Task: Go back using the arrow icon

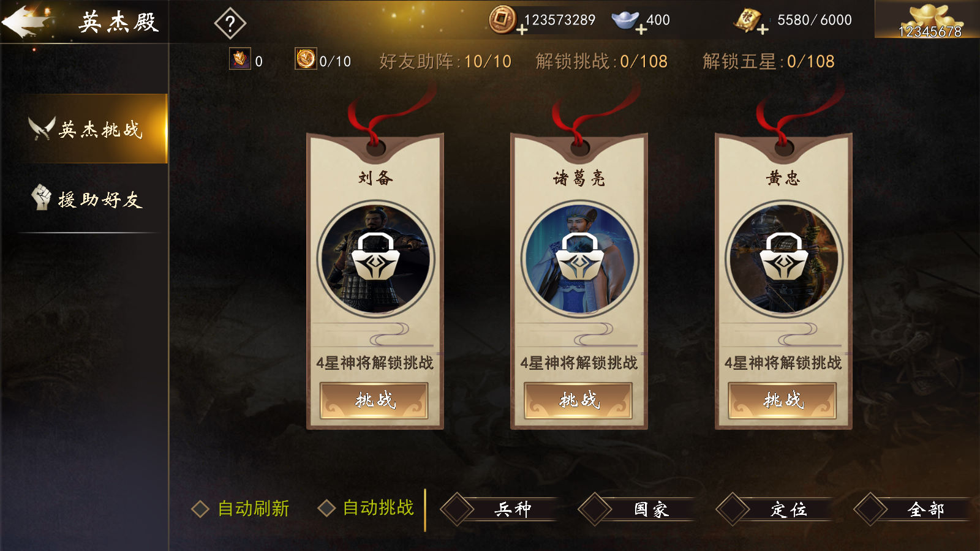Action: coord(26,21)
